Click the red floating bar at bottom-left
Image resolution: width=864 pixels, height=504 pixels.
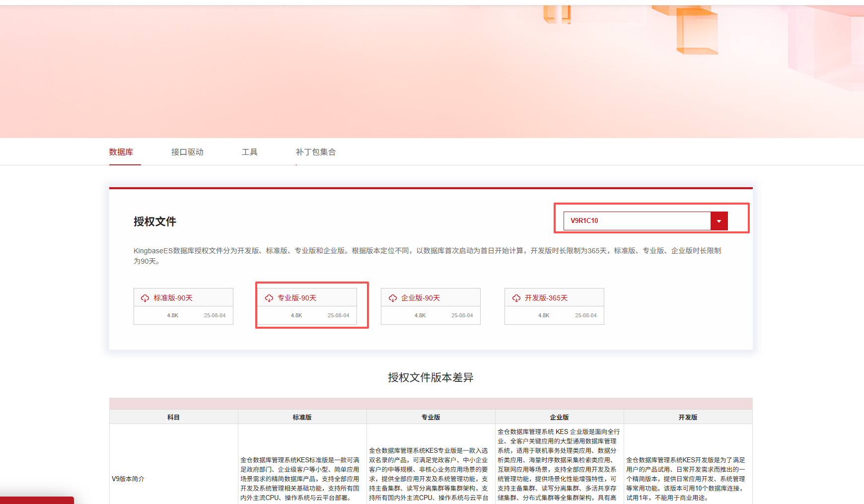pos(37,500)
